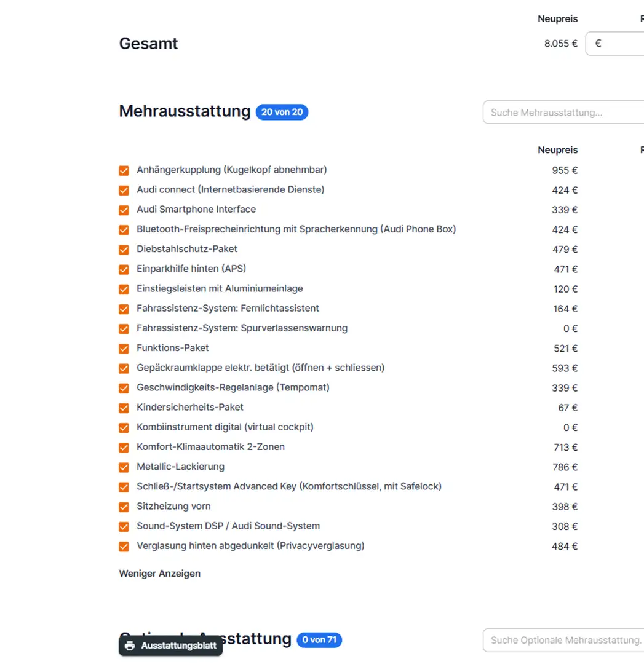
Task: Toggle Audi Smartphone Interface checkbox
Action: [124, 210]
